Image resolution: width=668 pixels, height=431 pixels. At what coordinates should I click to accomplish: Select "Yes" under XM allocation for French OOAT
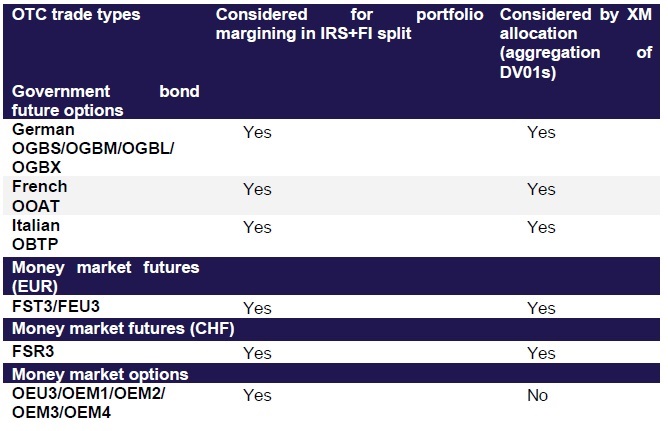541,189
